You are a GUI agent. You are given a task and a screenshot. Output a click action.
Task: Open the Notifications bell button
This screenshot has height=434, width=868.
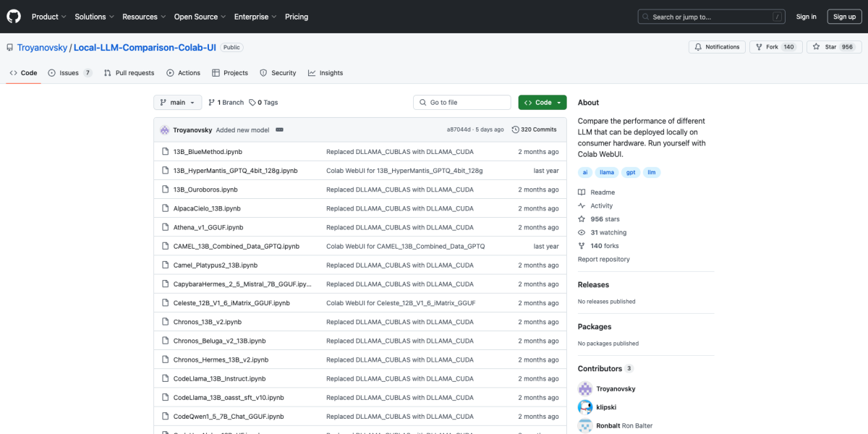pos(717,47)
